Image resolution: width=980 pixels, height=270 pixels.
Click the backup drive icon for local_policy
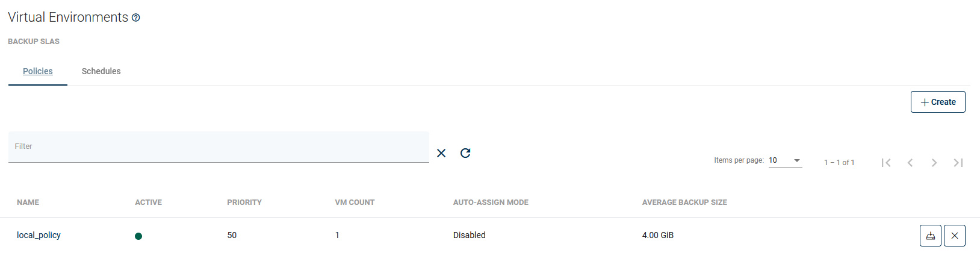(x=930, y=236)
